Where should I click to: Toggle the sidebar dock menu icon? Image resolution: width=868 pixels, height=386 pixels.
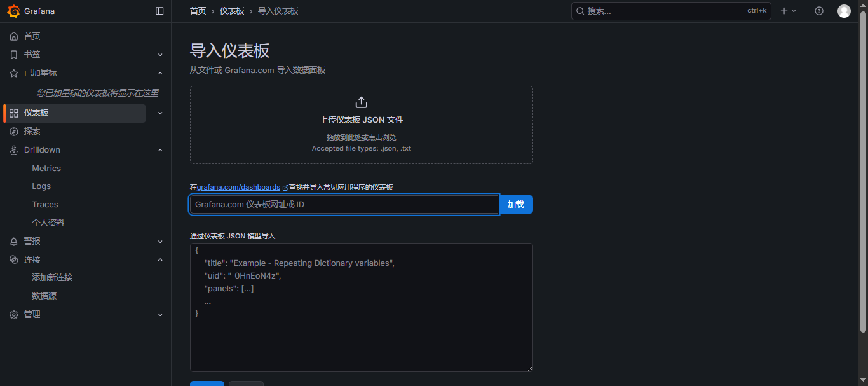point(159,11)
